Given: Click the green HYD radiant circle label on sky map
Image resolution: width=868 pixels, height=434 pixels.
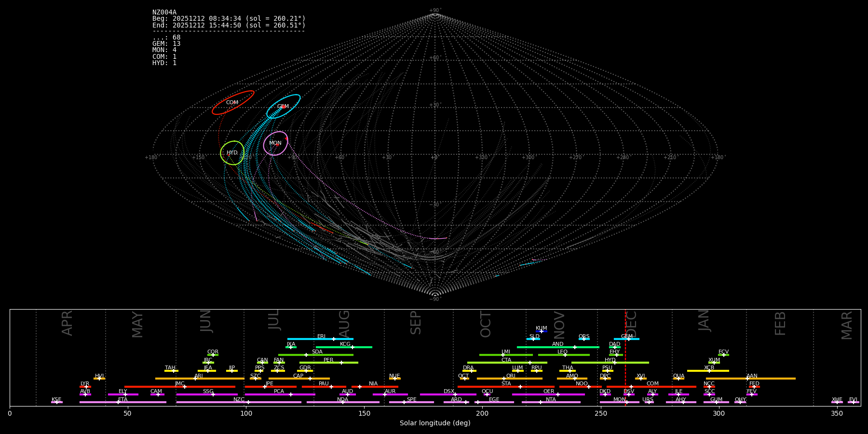Looking at the screenshot, I should (x=232, y=153).
